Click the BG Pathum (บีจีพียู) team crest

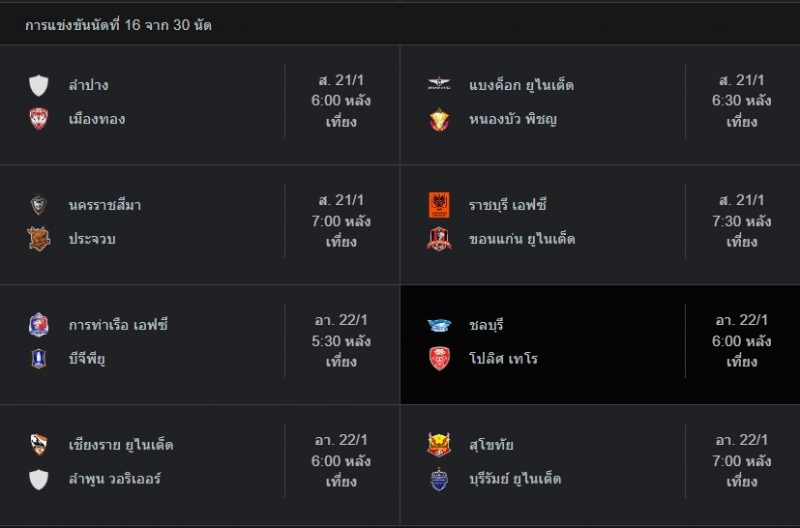pyautogui.click(x=39, y=359)
